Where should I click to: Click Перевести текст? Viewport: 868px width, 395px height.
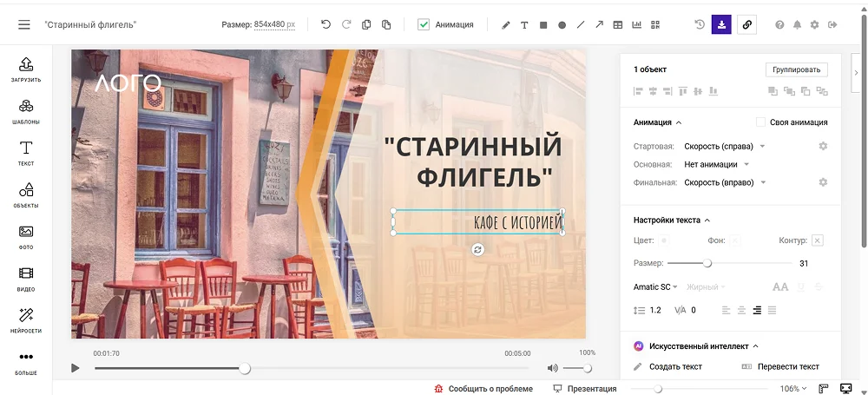[x=780, y=366]
